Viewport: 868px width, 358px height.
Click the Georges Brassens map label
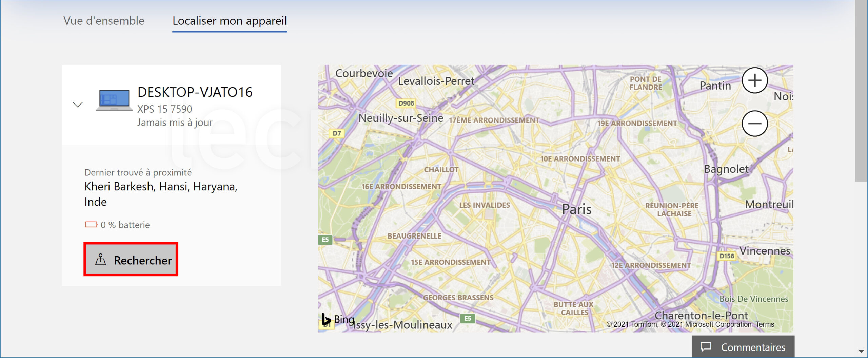[x=458, y=298]
